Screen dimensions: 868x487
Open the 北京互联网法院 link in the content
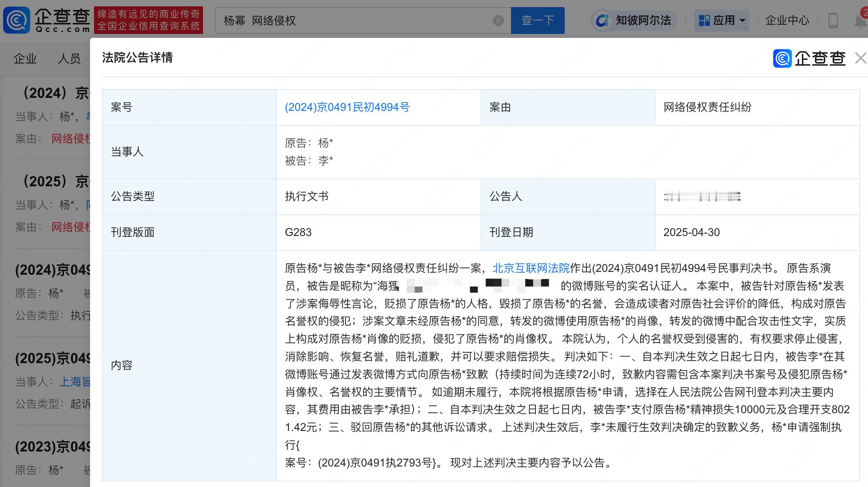[531, 268]
